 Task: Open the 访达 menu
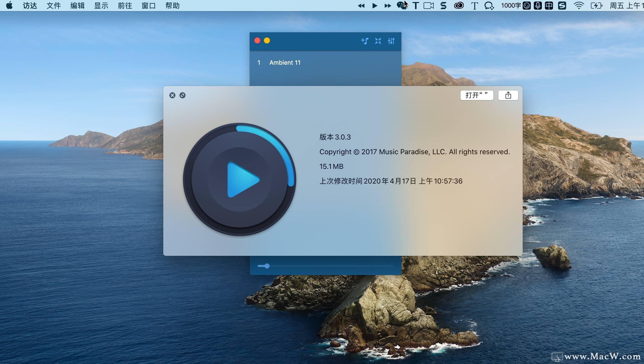30,6
